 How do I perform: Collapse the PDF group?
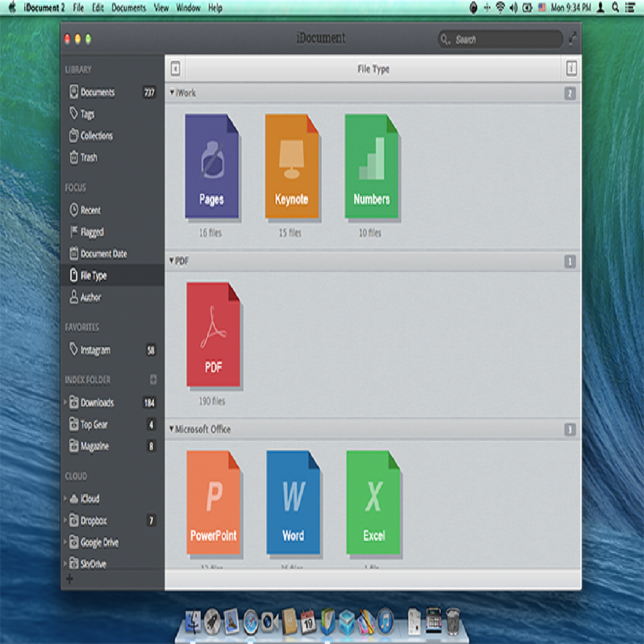(172, 260)
